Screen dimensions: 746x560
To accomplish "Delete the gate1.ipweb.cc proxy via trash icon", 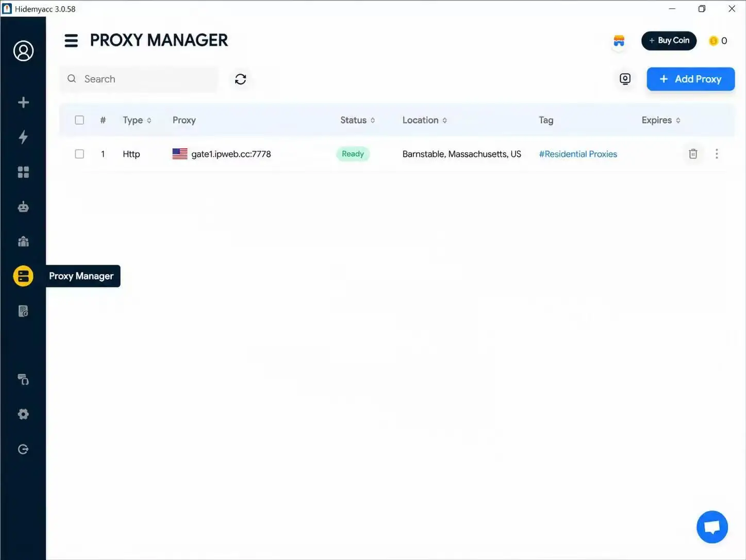I will pyautogui.click(x=693, y=154).
